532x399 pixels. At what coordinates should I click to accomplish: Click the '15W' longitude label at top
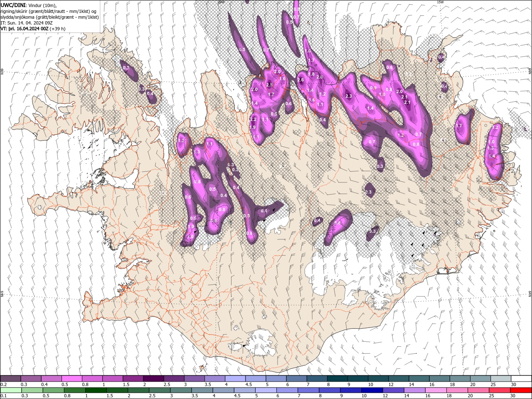pyautogui.click(x=440, y=2)
